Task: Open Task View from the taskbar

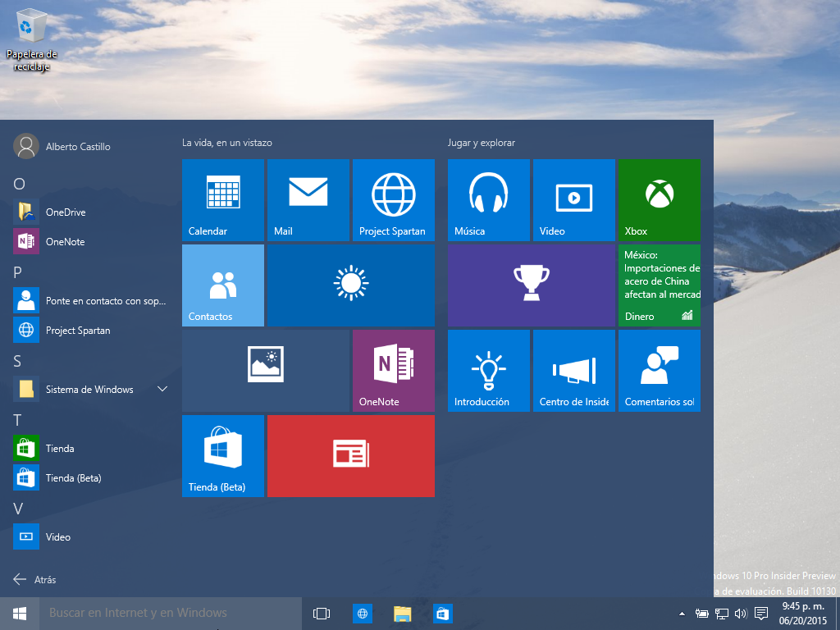Action: (x=322, y=614)
